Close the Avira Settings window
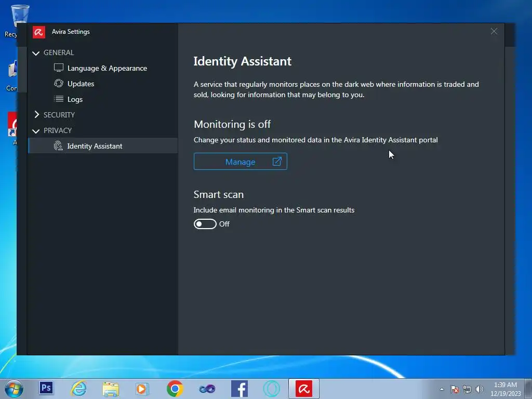The width and height of the screenshot is (532, 399). click(494, 32)
